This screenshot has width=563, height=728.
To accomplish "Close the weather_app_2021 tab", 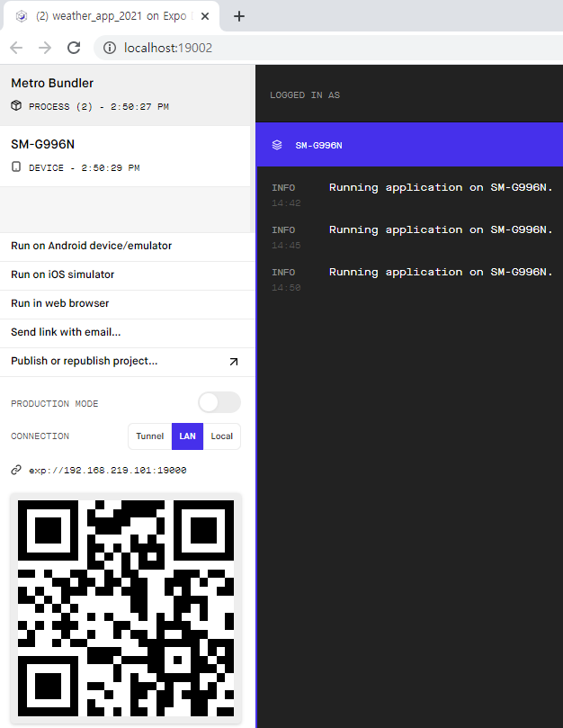I will click(x=205, y=16).
